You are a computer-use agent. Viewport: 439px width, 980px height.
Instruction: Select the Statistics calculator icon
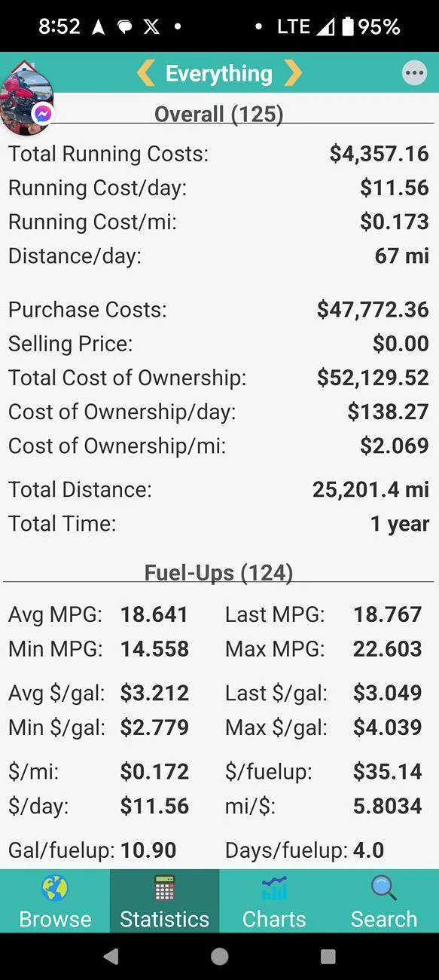(x=164, y=889)
